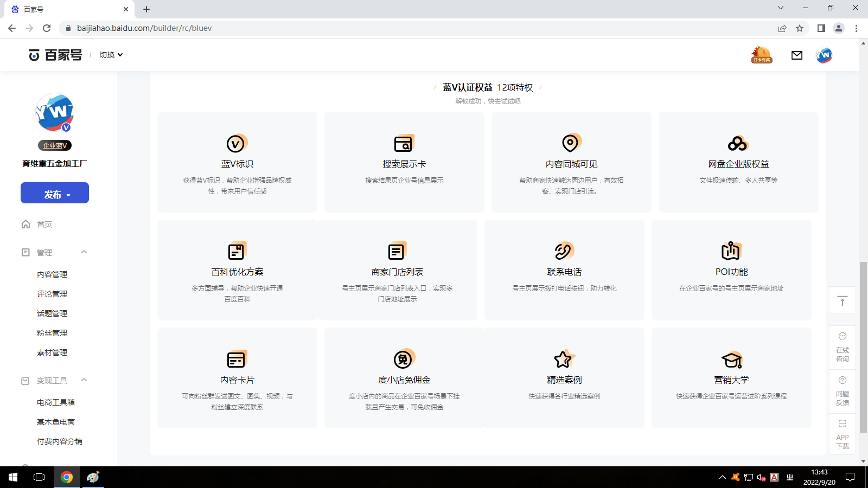Image resolution: width=868 pixels, height=488 pixels.
Task: Open 电商工具箱 in the sidebar
Action: click(x=56, y=402)
